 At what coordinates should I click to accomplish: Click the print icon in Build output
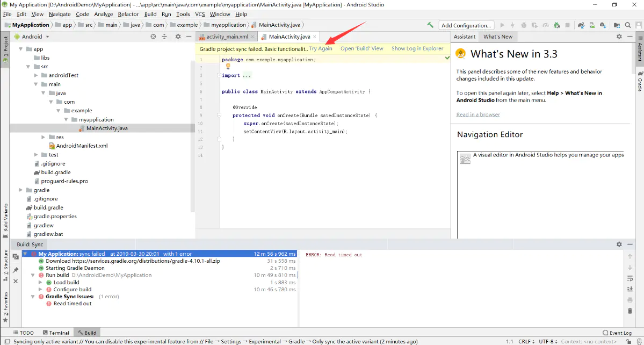629,300
